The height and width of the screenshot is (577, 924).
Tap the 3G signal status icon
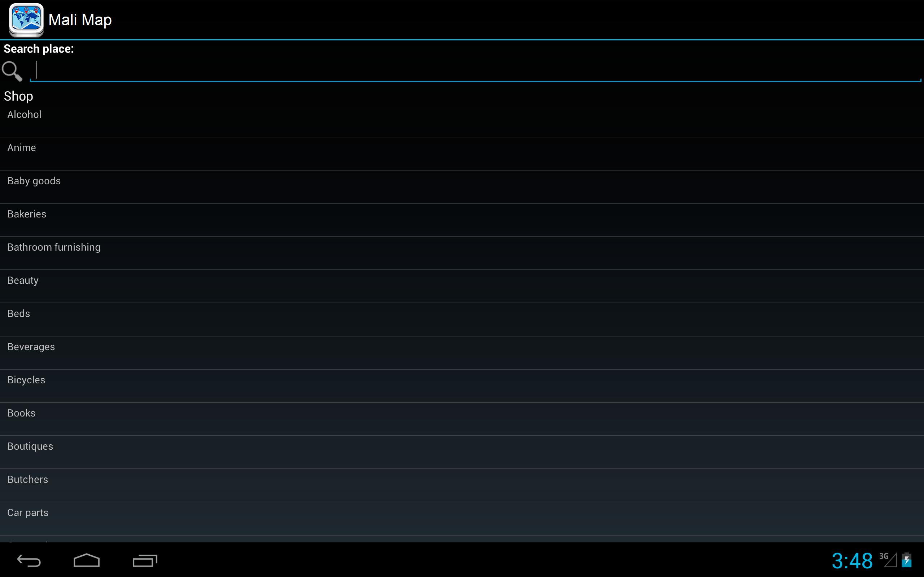point(888,560)
